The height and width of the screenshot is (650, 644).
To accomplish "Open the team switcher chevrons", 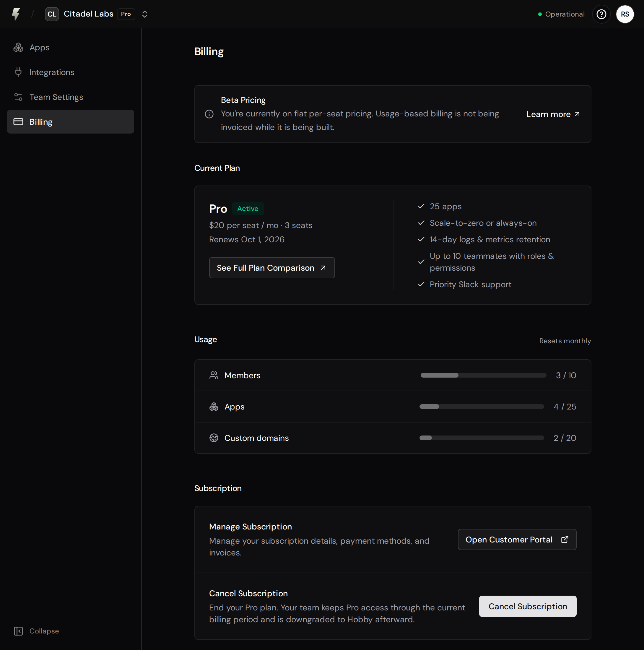I will [x=145, y=14].
